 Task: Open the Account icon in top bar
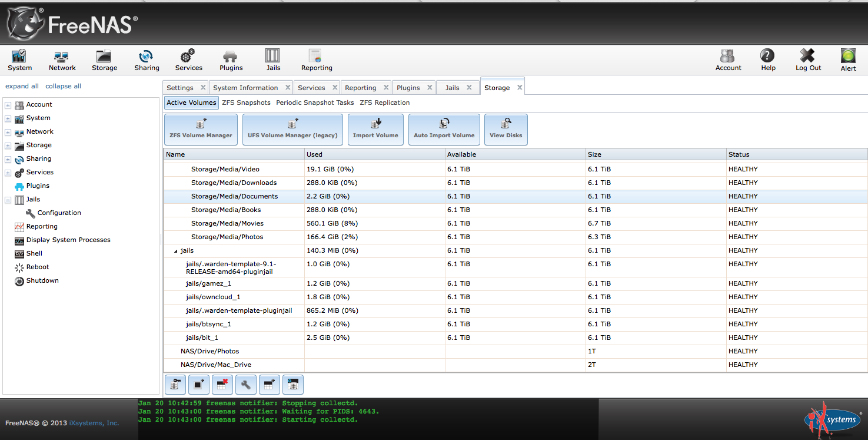point(728,60)
